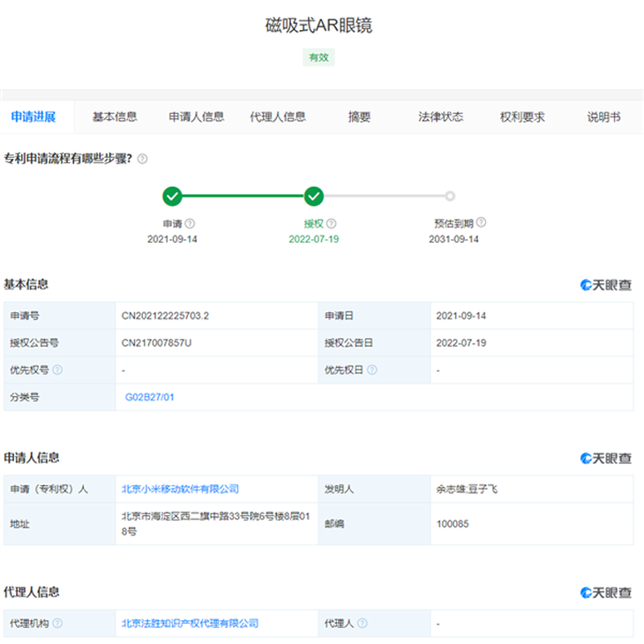Screen dimensions: 644x644
Task: Click help icon next to 专利申请流程有哪些步骤
Action: [x=142, y=159]
